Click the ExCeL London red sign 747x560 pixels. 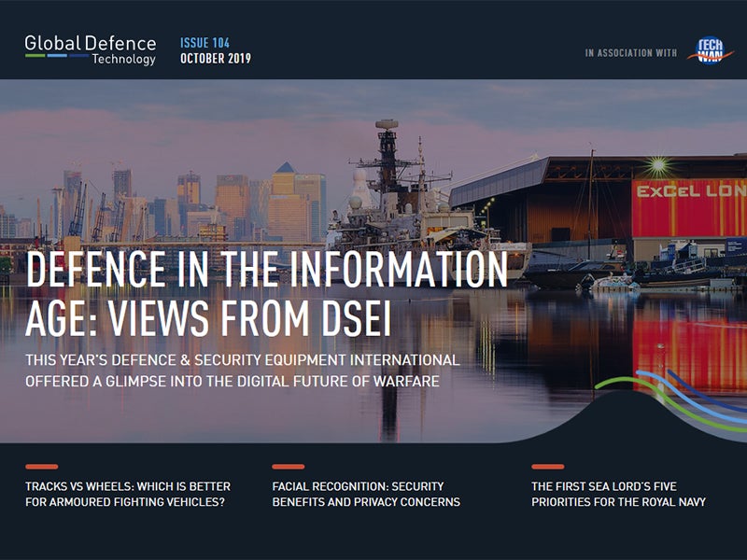click(689, 209)
